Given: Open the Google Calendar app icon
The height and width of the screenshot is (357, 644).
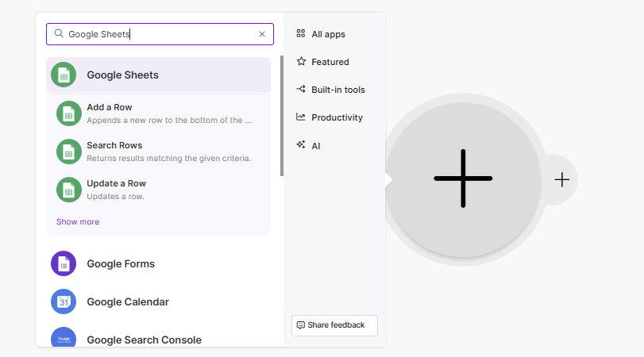Looking at the screenshot, I should pyautogui.click(x=64, y=301).
